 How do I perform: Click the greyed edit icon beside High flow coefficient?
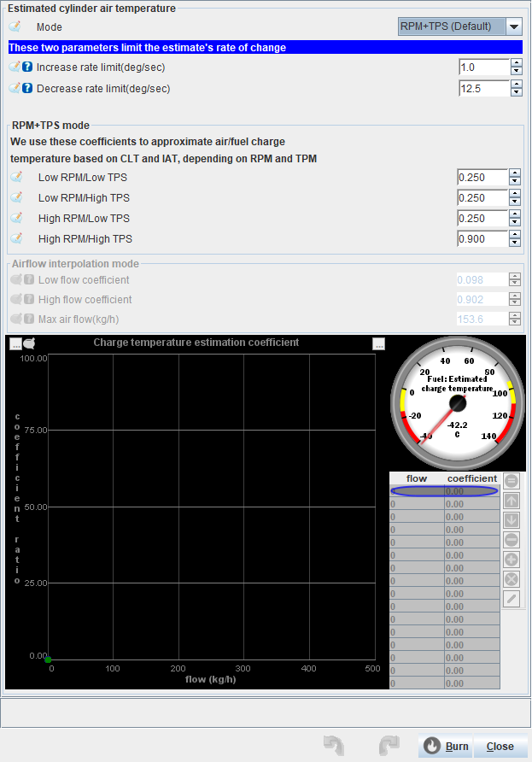(x=16, y=299)
